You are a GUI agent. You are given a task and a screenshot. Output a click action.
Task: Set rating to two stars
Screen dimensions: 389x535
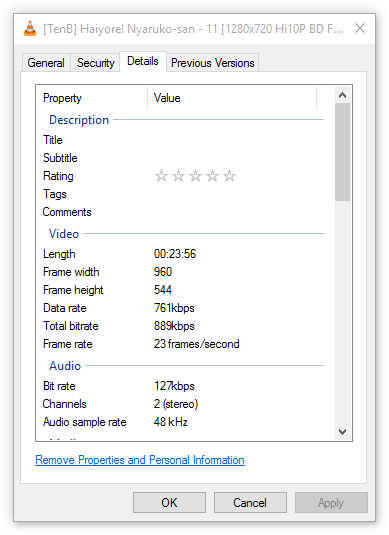[178, 176]
